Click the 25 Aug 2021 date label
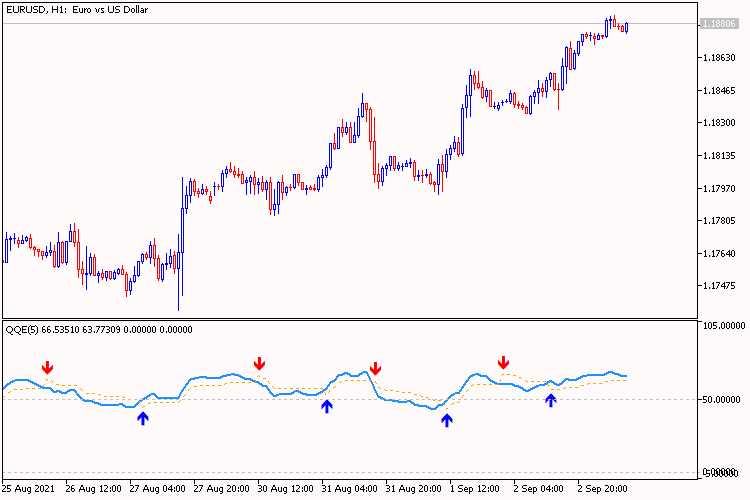The height and width of the screenshot is (500, 750). pyautogui.click(x=30, y=490)
